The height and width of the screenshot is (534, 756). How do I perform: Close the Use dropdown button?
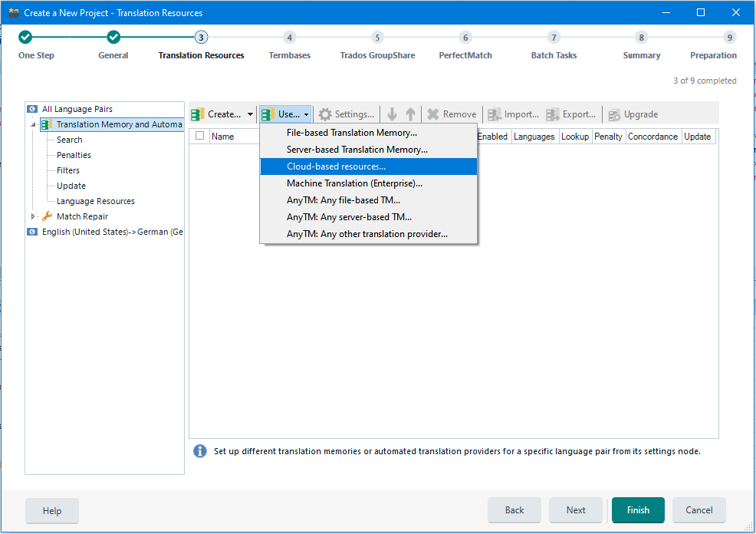click(x=285, y=114)
